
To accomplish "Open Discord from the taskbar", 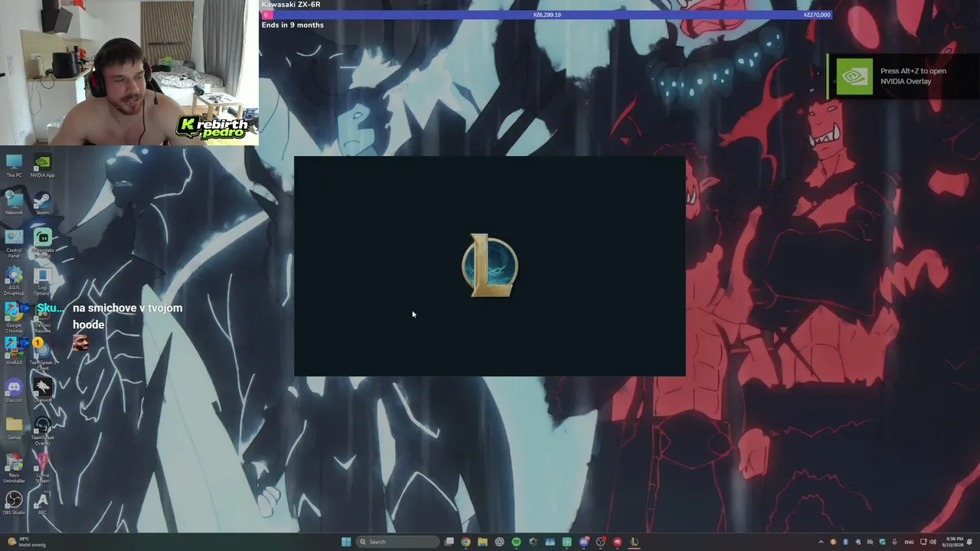I will coord(583,542).
